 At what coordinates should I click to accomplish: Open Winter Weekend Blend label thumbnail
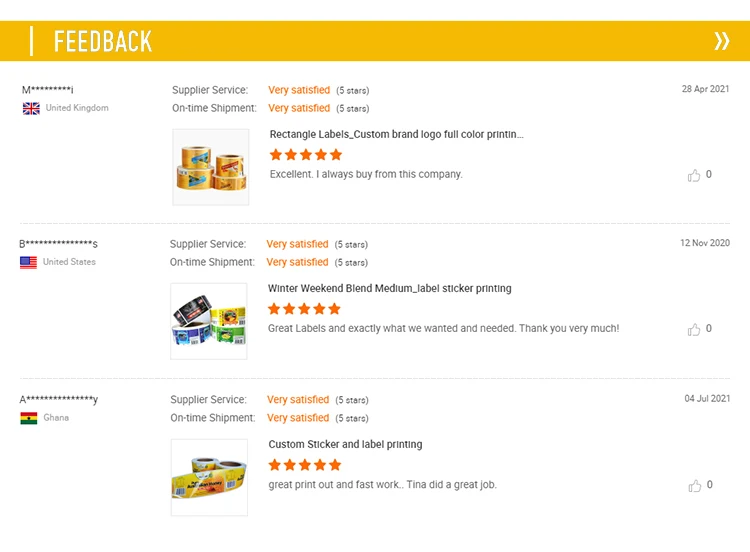(x=208, y=321)
